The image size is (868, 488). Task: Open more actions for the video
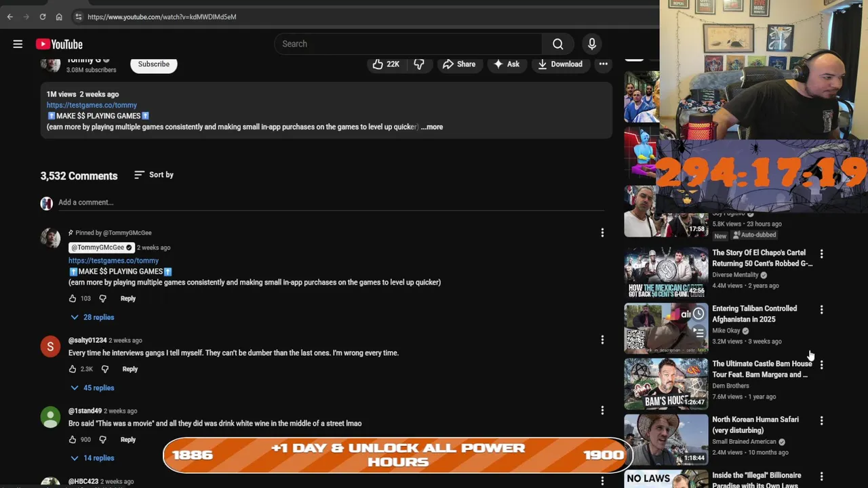tap(603, 64)
